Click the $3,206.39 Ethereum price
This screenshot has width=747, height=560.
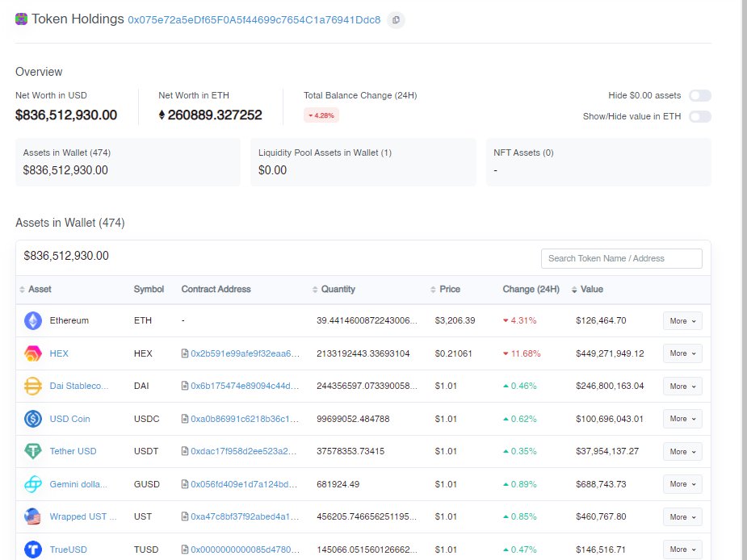pyautogui.click(x=455, y=320)
